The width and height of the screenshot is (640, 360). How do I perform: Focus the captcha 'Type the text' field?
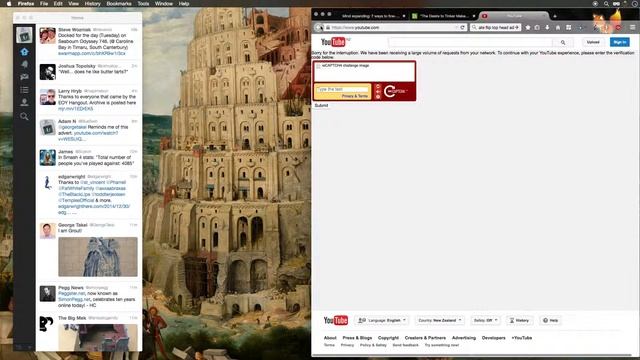[x=343, y=89]
